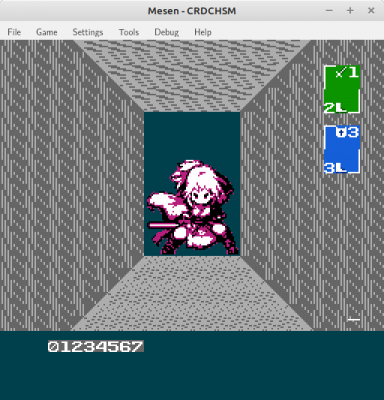Select the blue card marked 3

click(342, 149)
